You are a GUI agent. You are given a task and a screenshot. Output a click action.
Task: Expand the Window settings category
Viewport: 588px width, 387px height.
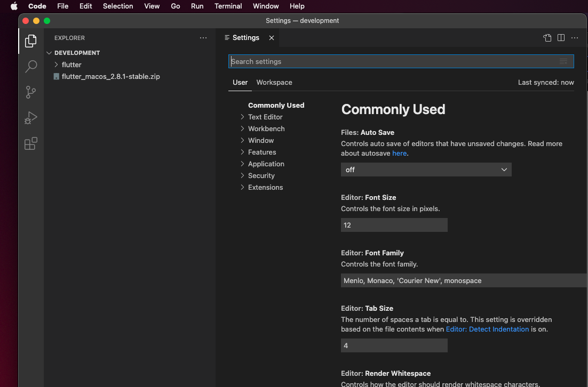point(243,141)
